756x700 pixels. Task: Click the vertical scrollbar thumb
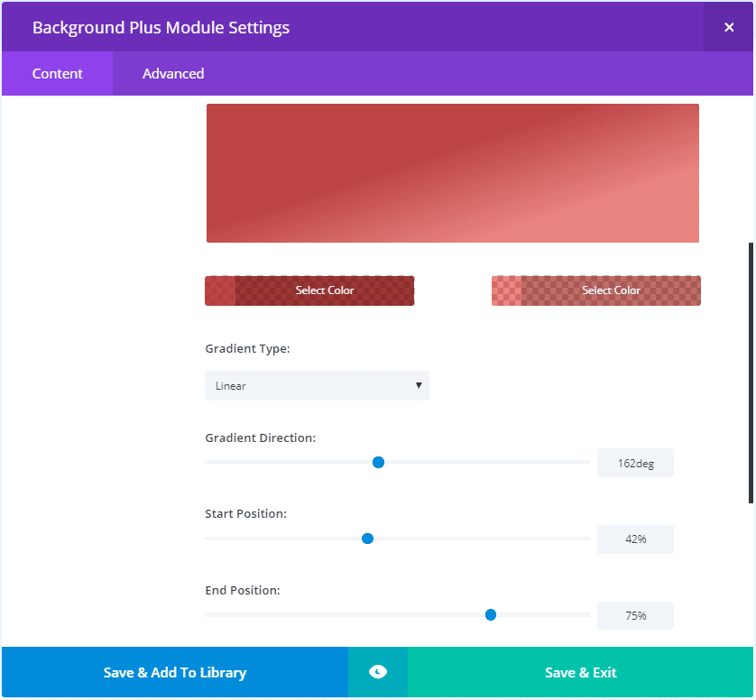[751, 372]
